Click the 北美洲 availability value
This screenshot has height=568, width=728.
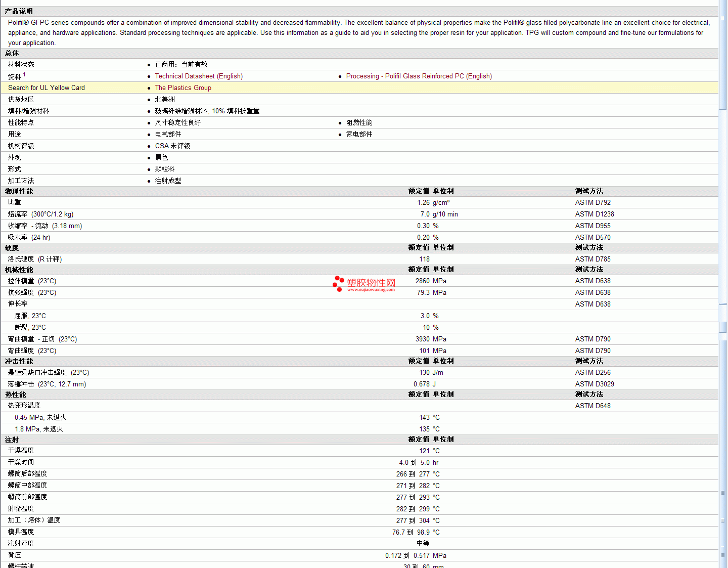click(165, 99)
